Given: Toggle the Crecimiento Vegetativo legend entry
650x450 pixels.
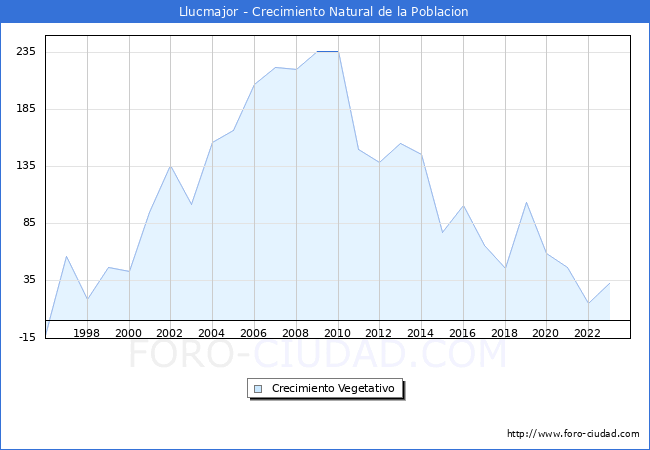Looking at the screenshot, I should (333, 388).
